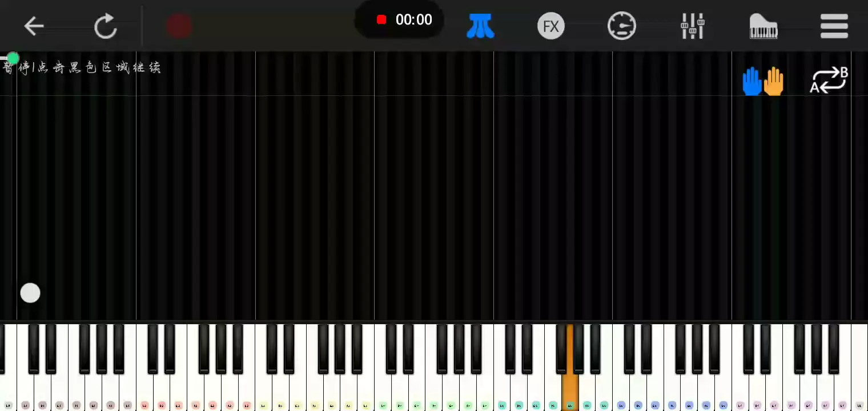This screenshot has height=411, width=868.
Task: Enable the A-B loop repeat icon
Action: click(829, 80)
